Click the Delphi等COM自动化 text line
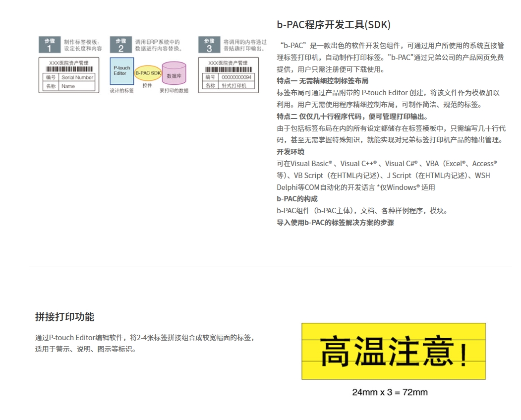 click(356, 187)
